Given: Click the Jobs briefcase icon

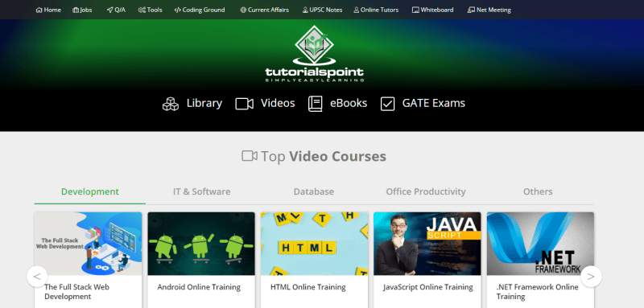Looking at the screenshot, I should pyautogui.click(x=76, y=10).
